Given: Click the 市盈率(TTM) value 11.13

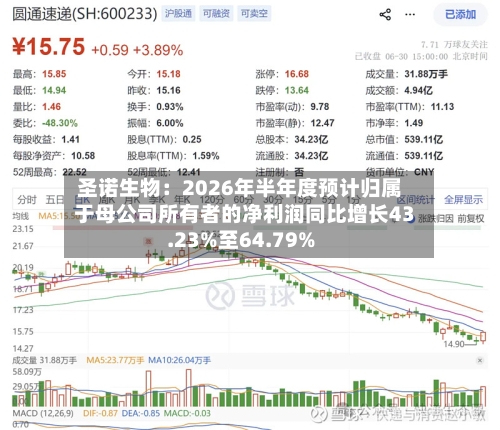Looking at the screenshot, I should click(x=442, y=107).
